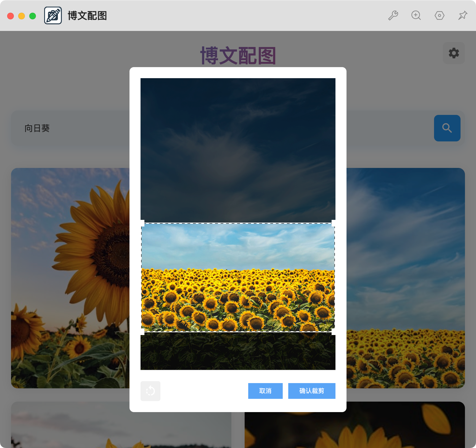Grab the top-right crop handle

tap(334, 223)
